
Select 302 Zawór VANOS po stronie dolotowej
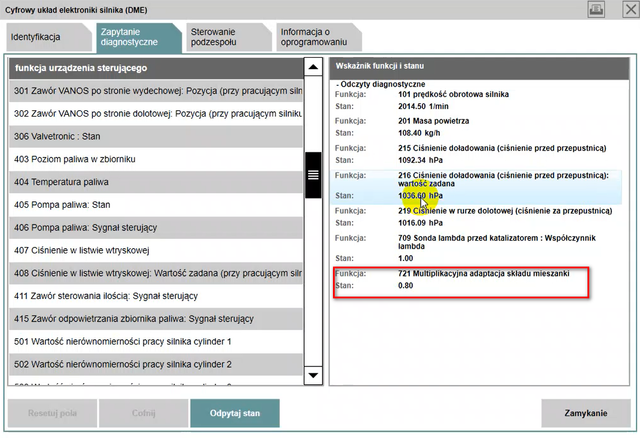click(x=156, y=113)
